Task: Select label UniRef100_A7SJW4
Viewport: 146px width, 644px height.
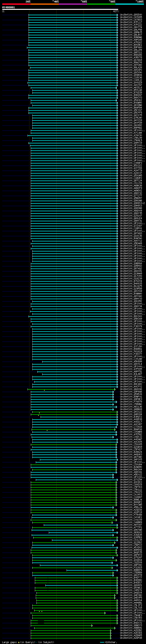Action: coord(131,133)
